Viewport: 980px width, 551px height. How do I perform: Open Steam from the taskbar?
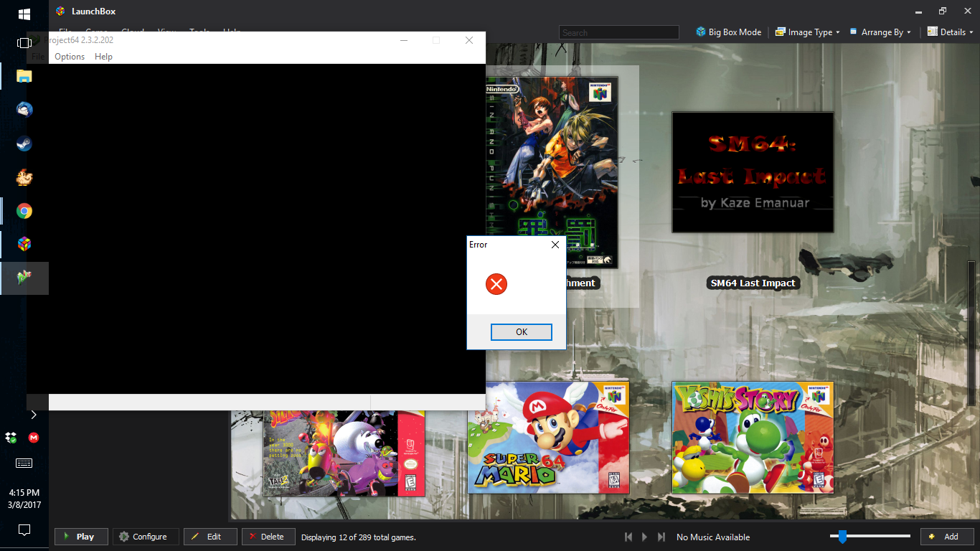click(x=24, y=143)
